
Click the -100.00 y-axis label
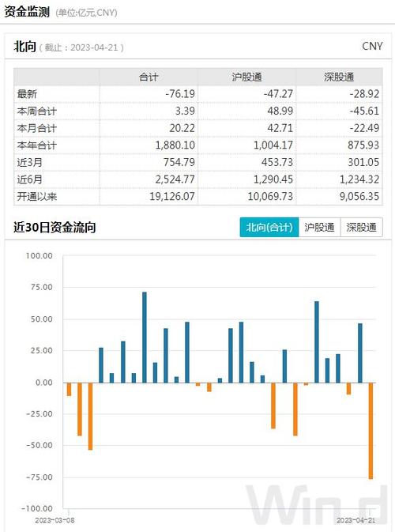(37, 508)
